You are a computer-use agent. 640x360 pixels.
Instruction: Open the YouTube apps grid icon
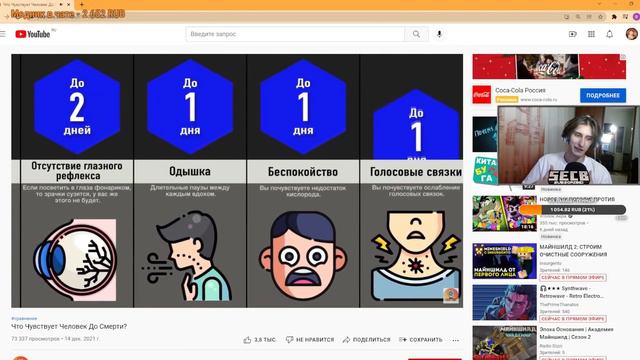(591, 34)
